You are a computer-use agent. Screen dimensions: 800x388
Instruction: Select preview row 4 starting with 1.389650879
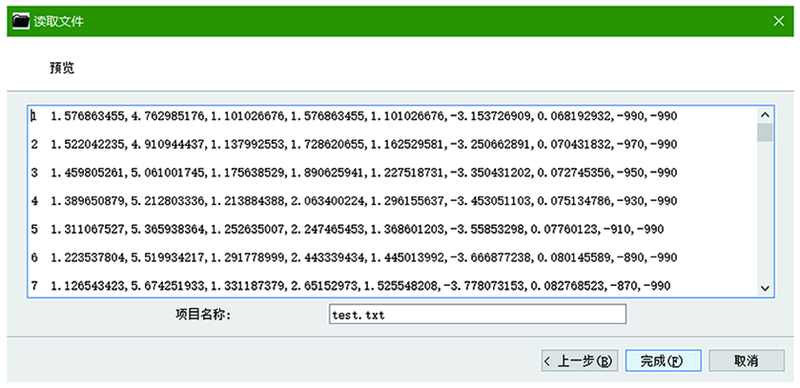(x=354, y=201)
